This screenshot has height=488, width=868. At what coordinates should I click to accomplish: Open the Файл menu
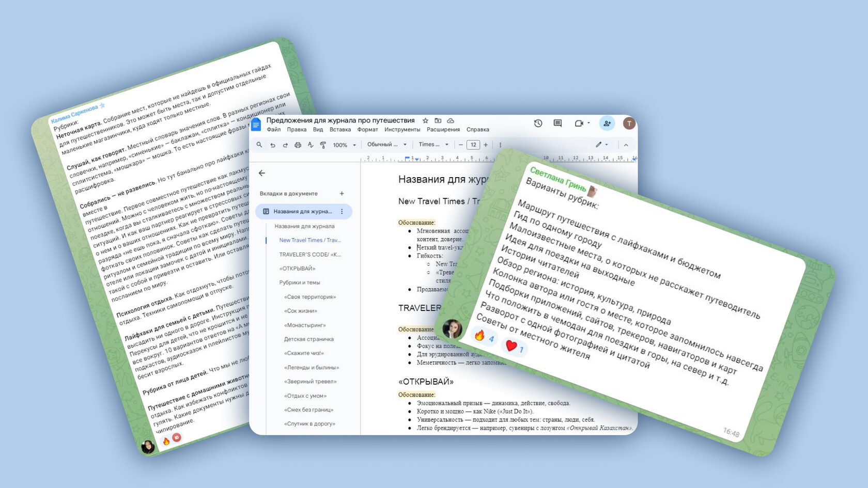pyautogui.click(x=274, y=130)
